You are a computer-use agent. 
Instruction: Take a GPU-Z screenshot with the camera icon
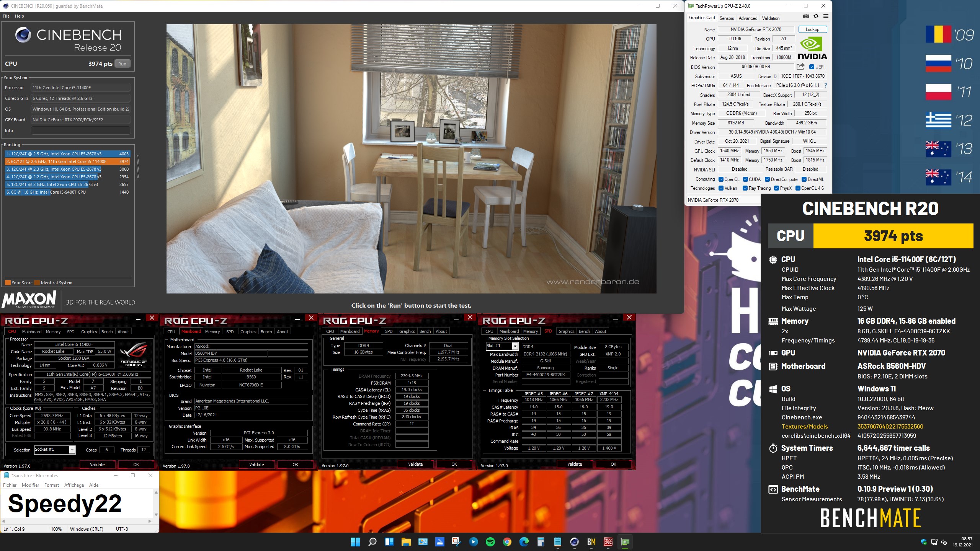click(x=806, y=16)
